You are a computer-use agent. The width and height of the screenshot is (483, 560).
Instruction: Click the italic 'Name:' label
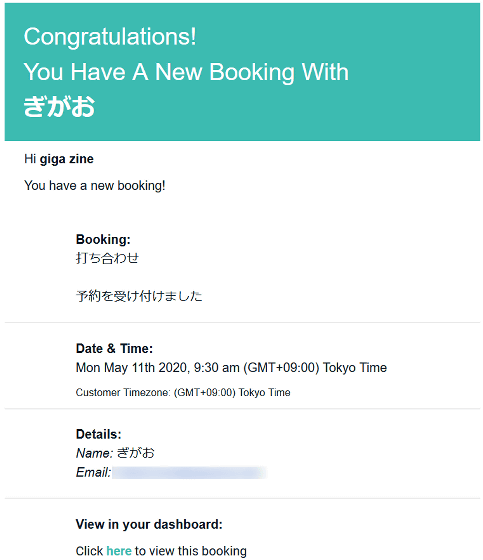click(95, 453)
